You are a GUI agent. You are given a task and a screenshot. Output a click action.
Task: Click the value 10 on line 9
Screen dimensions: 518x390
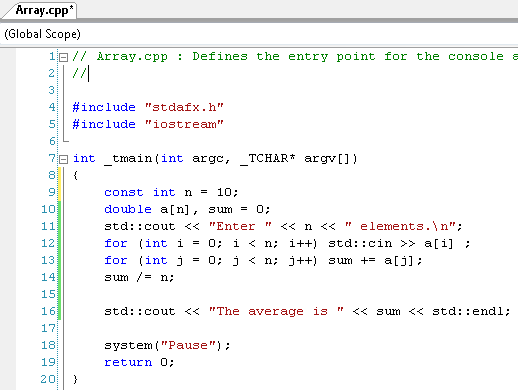(x=224, y=192)
